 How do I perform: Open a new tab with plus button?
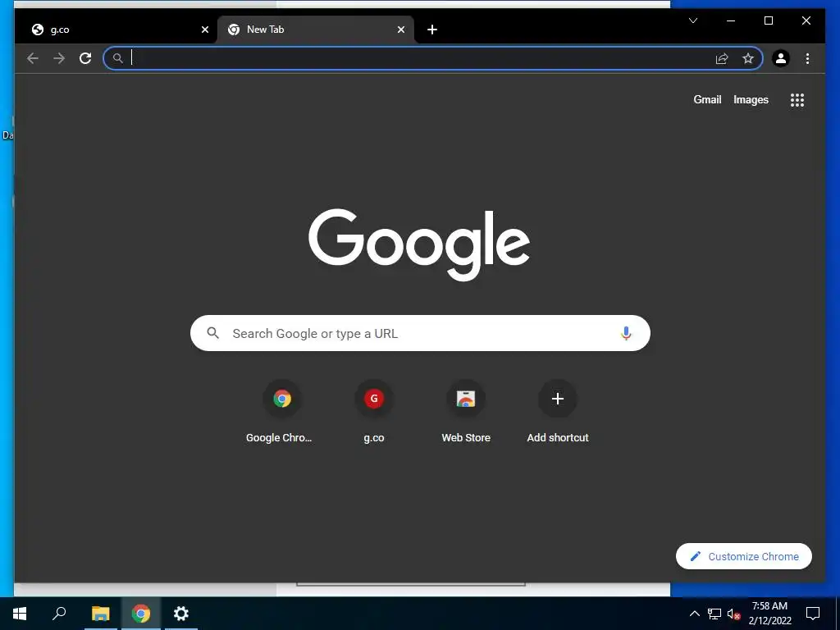(x=432, y=30)
